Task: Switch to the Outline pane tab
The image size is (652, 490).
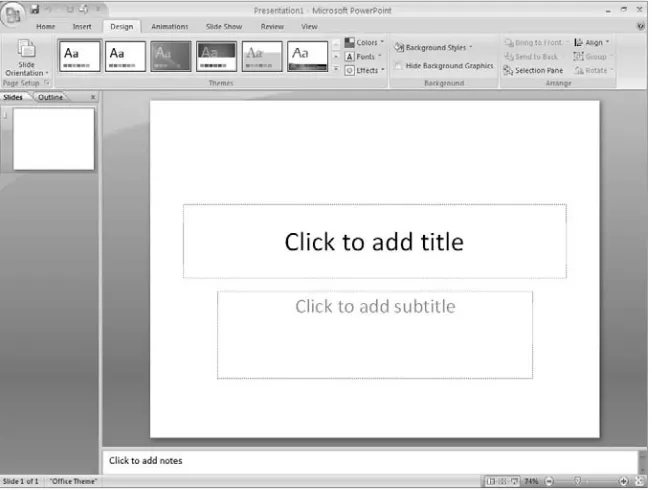Action: pos(50,97)
